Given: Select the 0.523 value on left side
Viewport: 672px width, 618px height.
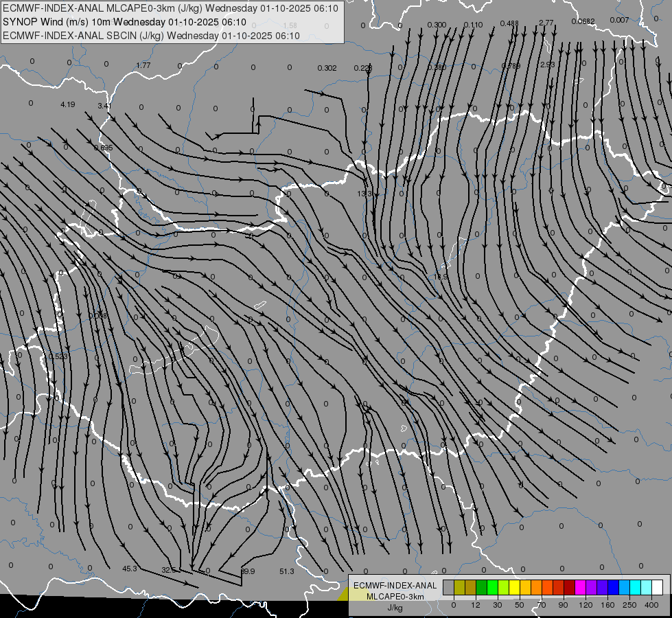Looking at the screenshot, I should (58, 356).
